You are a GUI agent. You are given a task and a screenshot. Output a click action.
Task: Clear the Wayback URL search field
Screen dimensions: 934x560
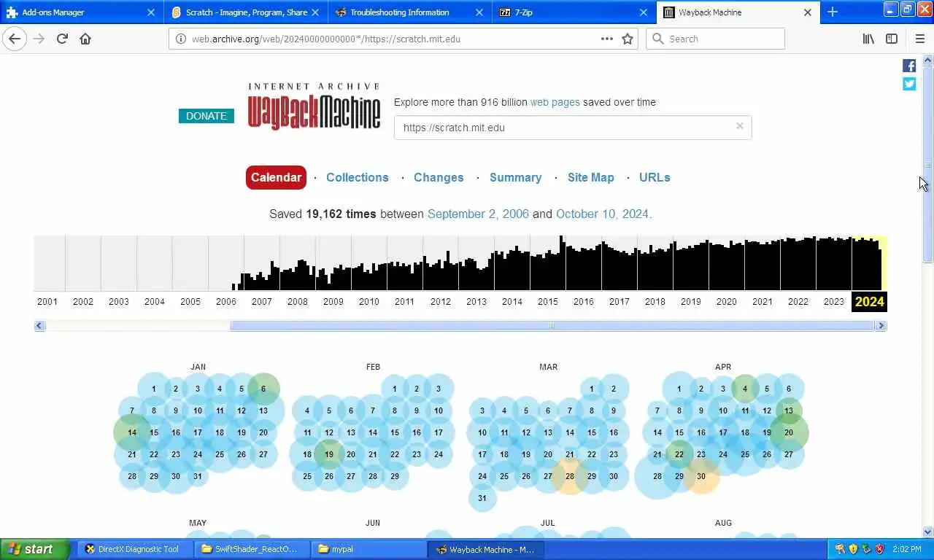tap(739, 126)
